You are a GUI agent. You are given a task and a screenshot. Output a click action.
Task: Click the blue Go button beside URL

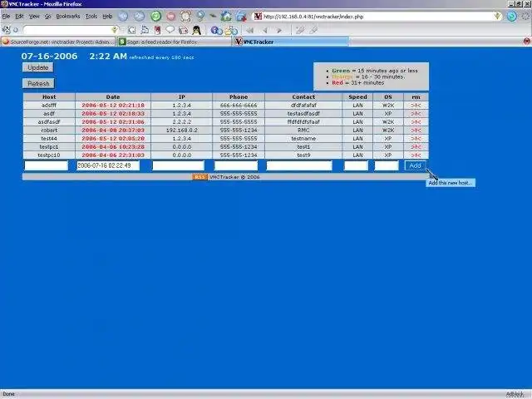512,16
